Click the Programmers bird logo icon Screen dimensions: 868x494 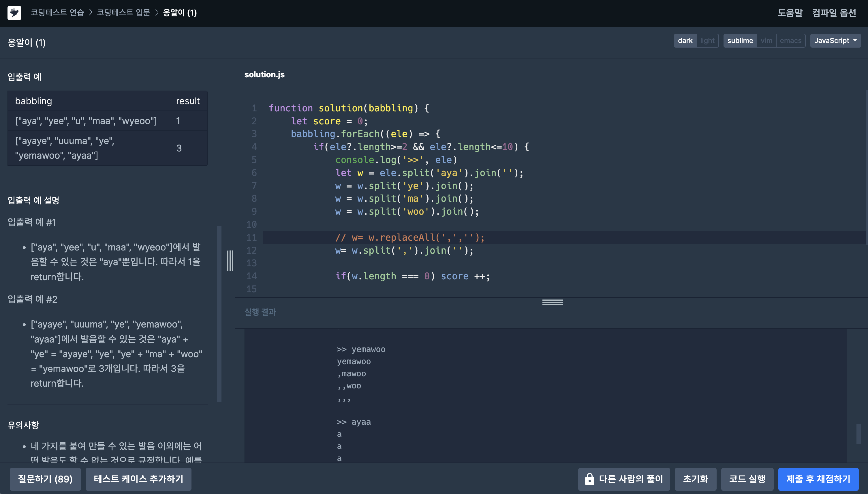tap(14, 13)
